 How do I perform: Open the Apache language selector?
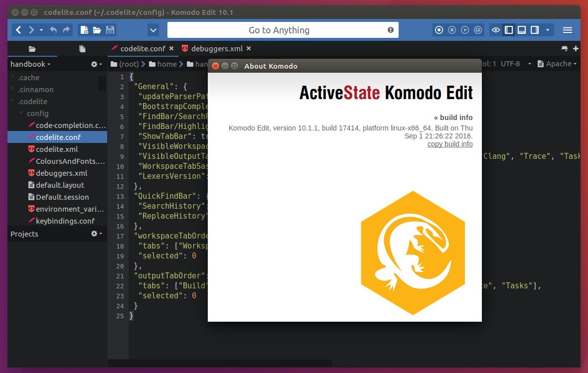click(x=557, y=64)
